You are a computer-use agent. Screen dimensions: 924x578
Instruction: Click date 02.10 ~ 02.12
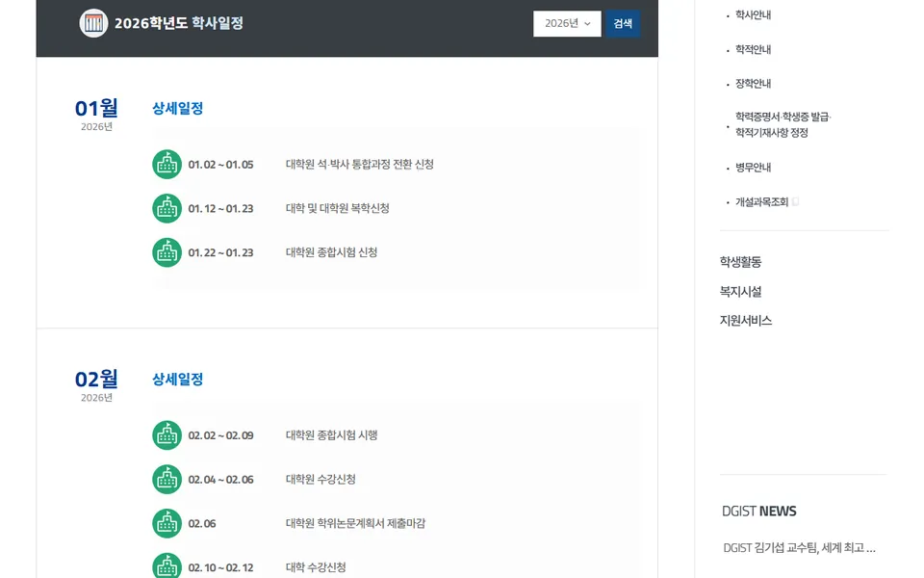[x=220, y=568]
